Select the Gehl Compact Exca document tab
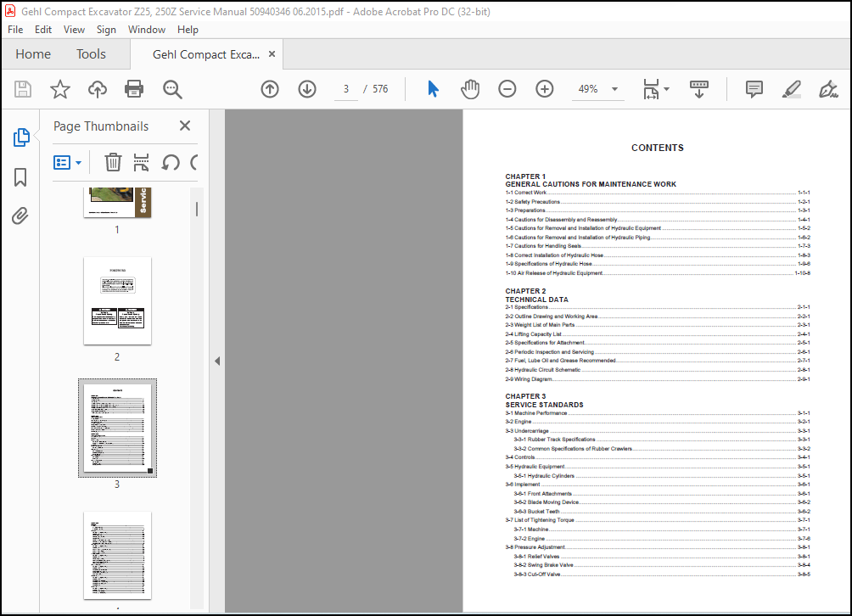852x616 pixels. 206,54
